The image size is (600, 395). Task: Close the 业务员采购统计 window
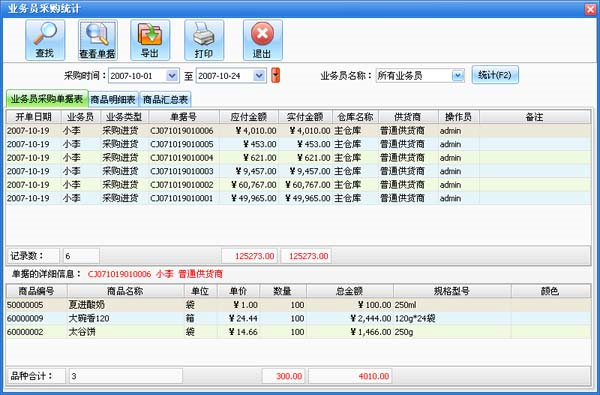click(590, 9)
